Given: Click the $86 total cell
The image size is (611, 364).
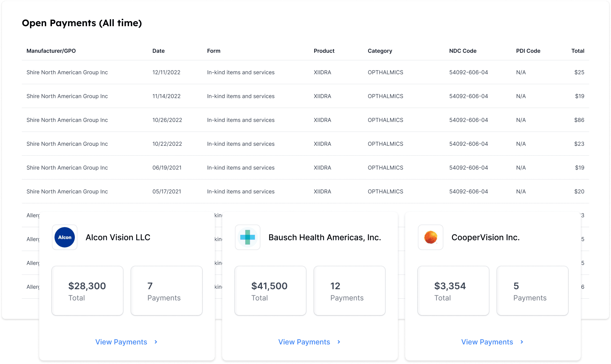Looking at the screenshot, I should pyautogui.click(x=579, y=120).
